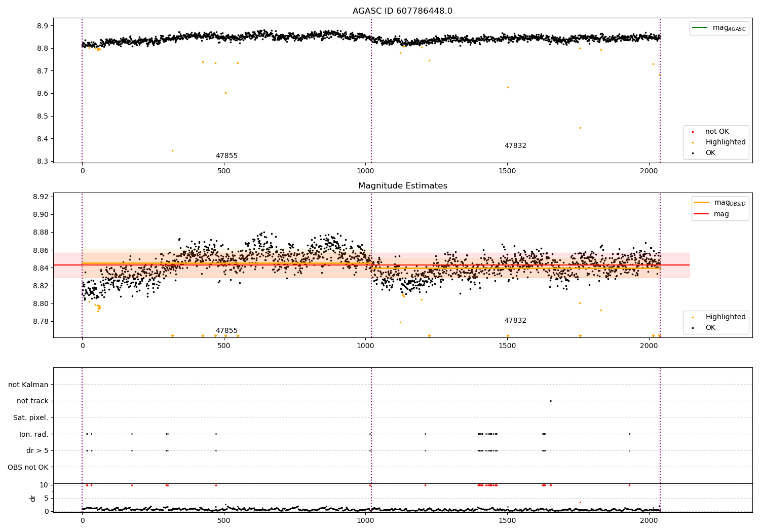The image size is (760, 532).
Task: Click the 8.78 y-tick in Magnitude Estimates plot
Action: point(41,322)
